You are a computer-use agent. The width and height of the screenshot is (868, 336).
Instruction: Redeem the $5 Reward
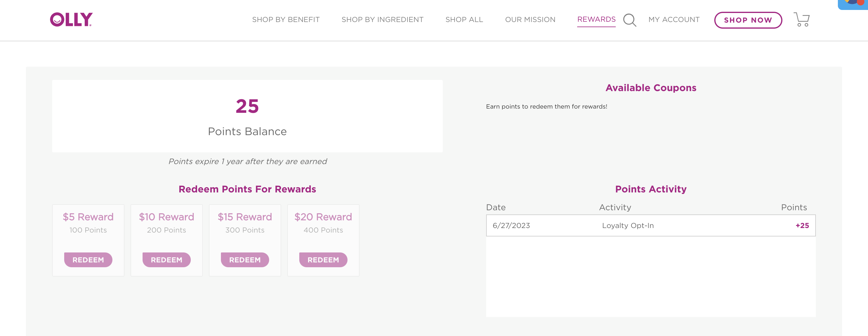point(88,260)
